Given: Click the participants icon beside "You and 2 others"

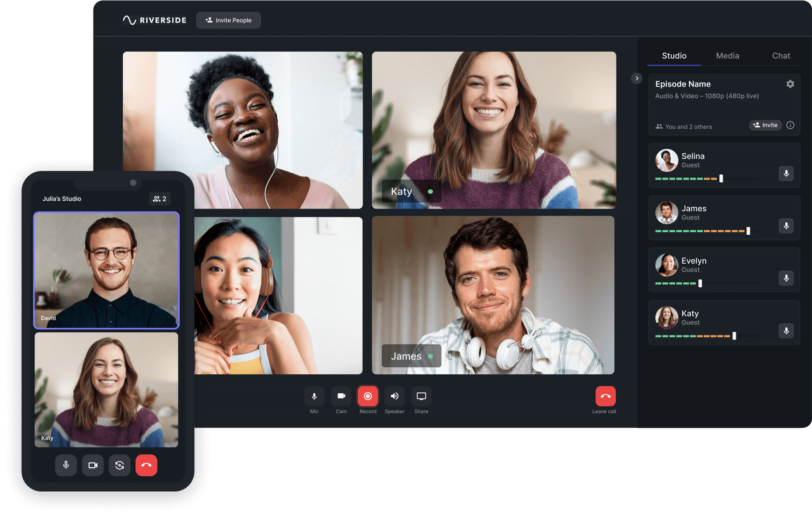Looking at the screenshot, I should click(x=659, y=127).
